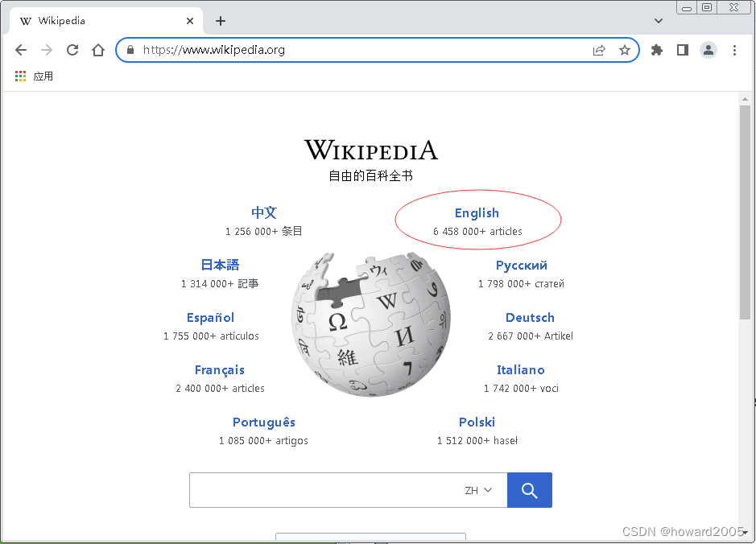Open the apps grid in bookmarks bar

tap(20, 76)
